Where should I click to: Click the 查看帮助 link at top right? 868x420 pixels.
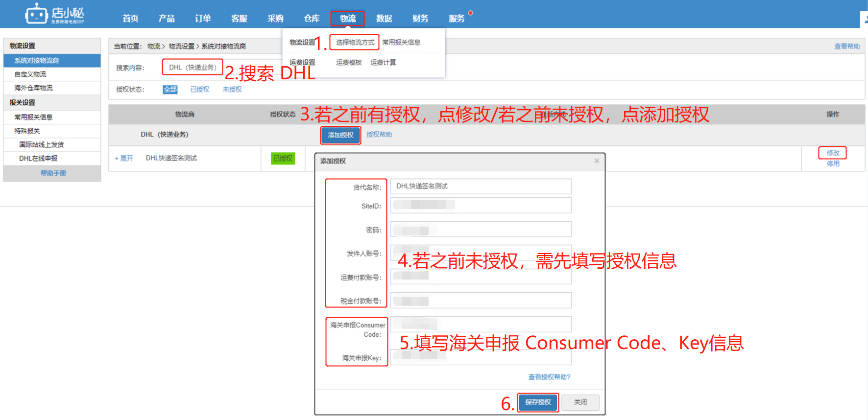click(x=847, y=46)
